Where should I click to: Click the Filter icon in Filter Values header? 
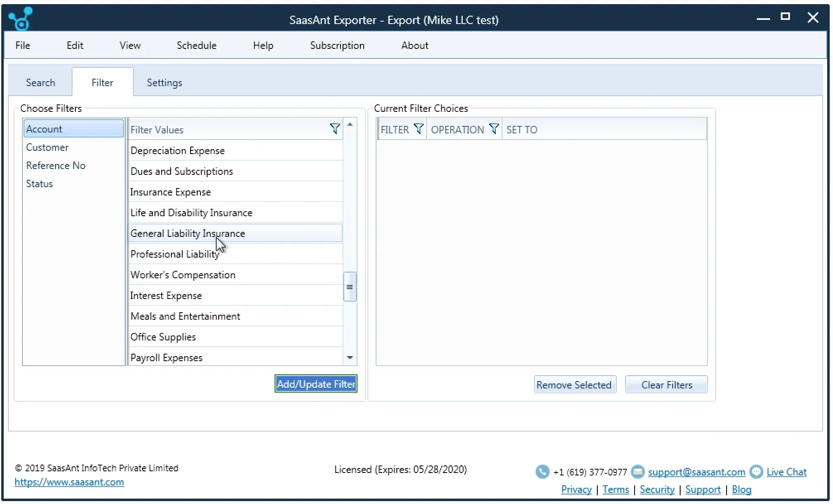334,129
